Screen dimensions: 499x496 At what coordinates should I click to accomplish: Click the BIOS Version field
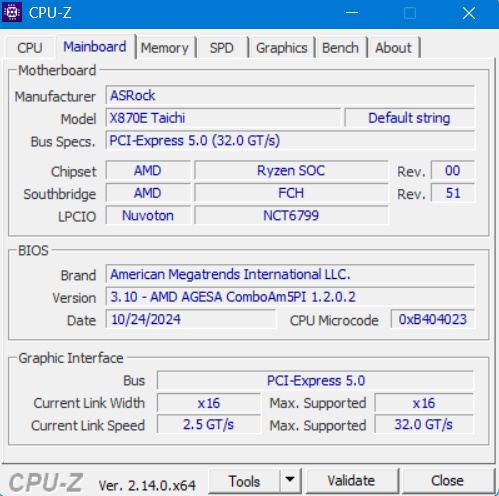(x=290, y=297)
